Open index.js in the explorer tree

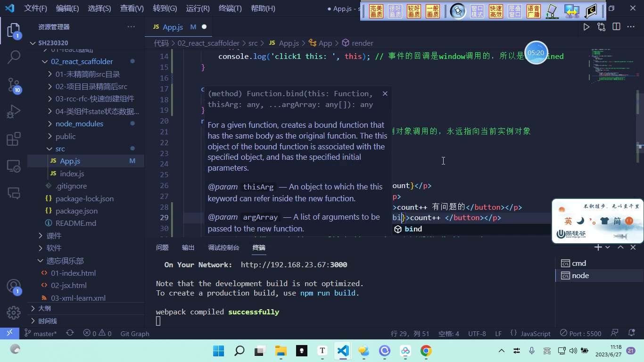coord(86,173)
